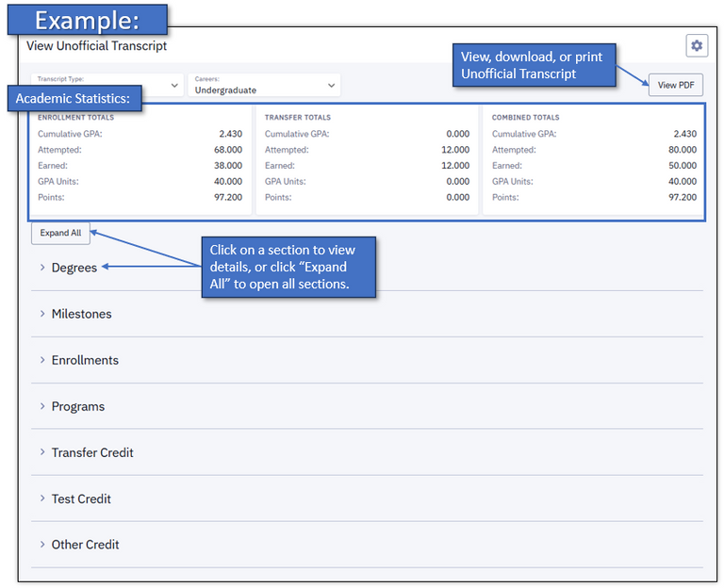This screenshot has height=588, width=724.
Task: Click the Transfer Credit section title
Action: point(92,452)
